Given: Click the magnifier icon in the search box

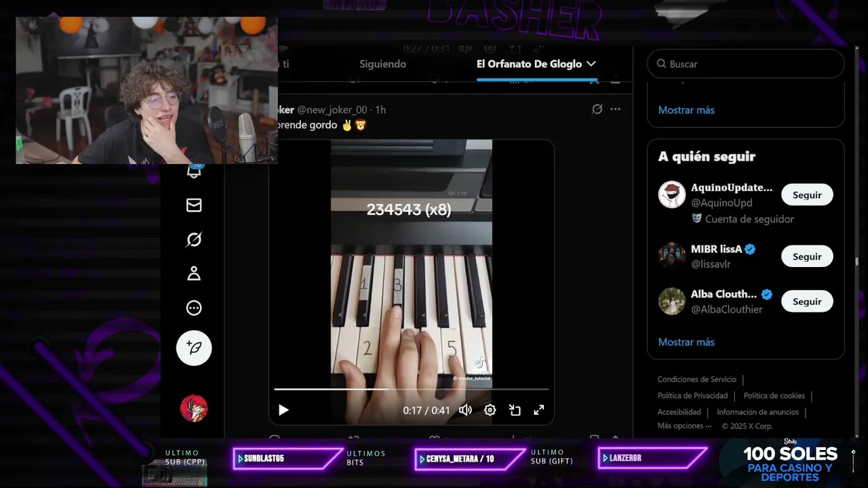Looking at the screenshot, I should click(x=661, y=64).
